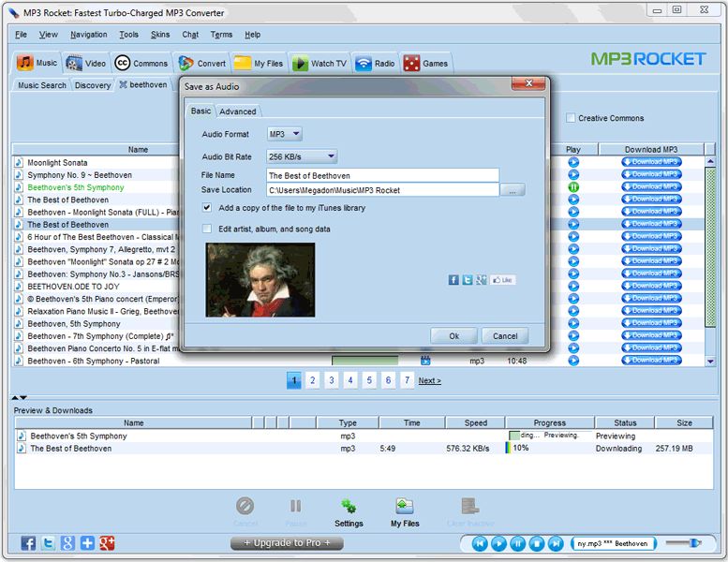Select the BEETHOVEN.ODE TO JOY result
The height and width of the screenshot is (562, 728).
tap(73, 287)
